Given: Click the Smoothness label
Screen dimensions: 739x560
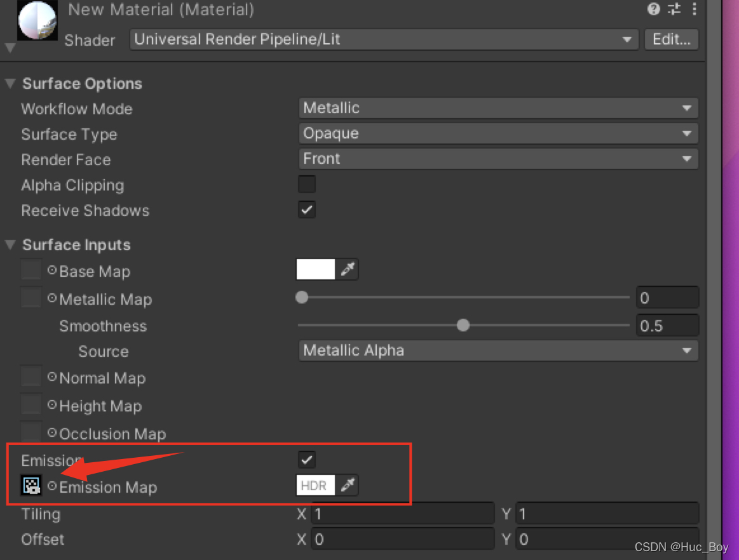Looking at the screenshot, I should (103, 326).
